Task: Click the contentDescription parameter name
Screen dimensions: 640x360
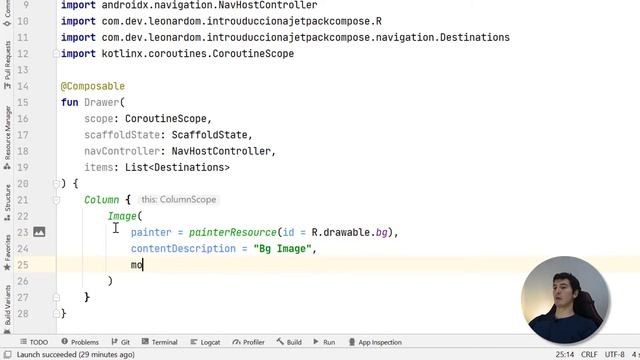Action: coord(183,249)
